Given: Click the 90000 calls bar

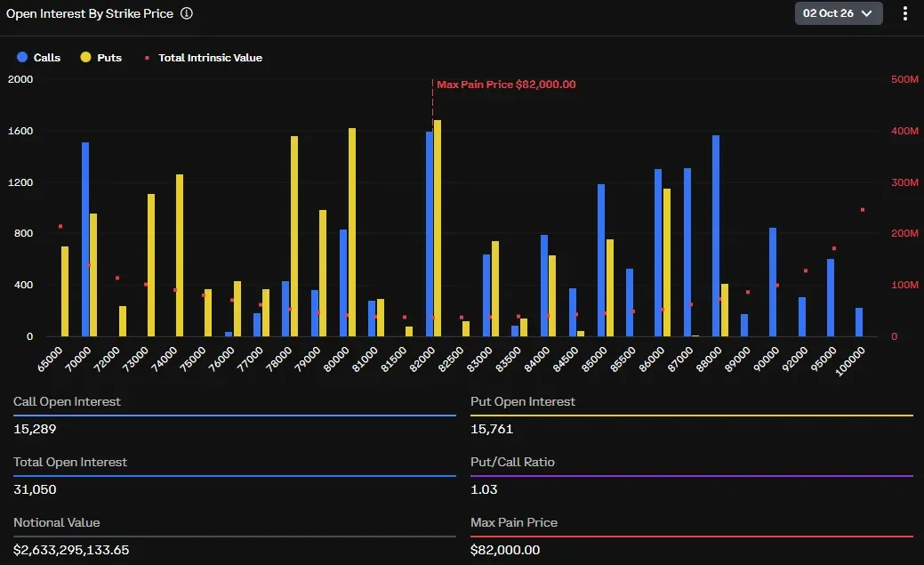Looking at the screenshot, I should click(773, 282).
